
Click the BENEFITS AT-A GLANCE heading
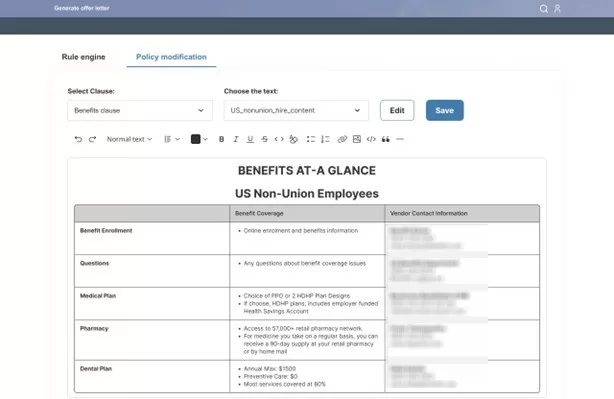[307, 171]
